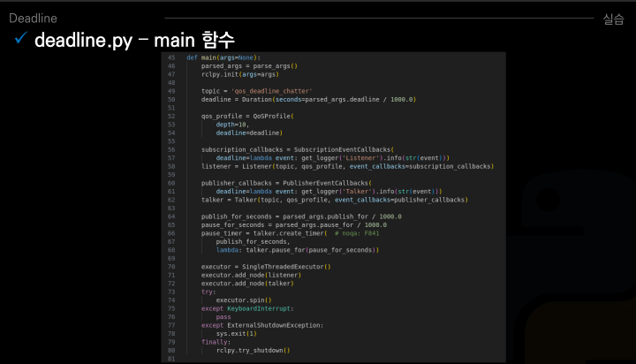Click the 'def main(args=None):' code line
Image resolution: width=636 pixels, height=364 pixels.
(x=223, y=57)
